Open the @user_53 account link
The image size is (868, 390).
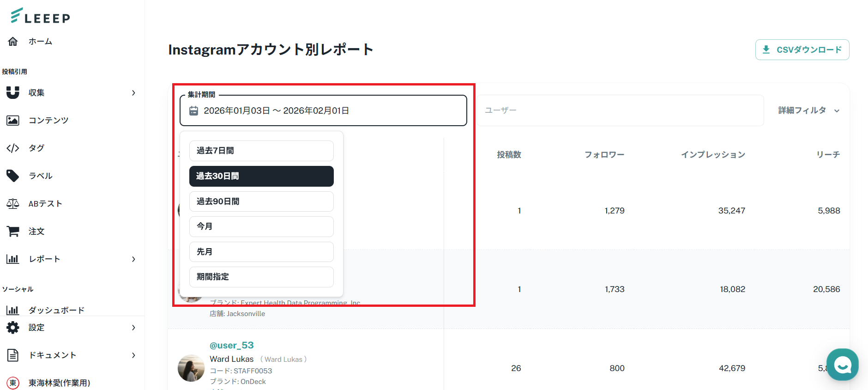[231, 345]
